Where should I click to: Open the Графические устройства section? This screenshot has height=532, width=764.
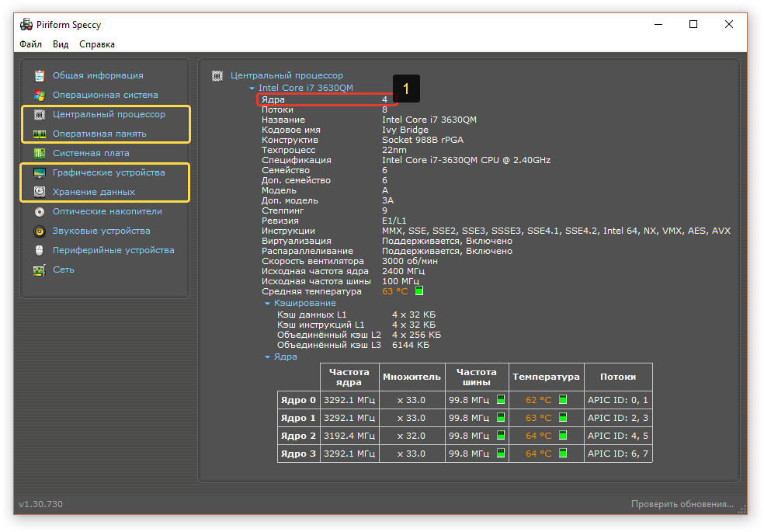[109, 173]
